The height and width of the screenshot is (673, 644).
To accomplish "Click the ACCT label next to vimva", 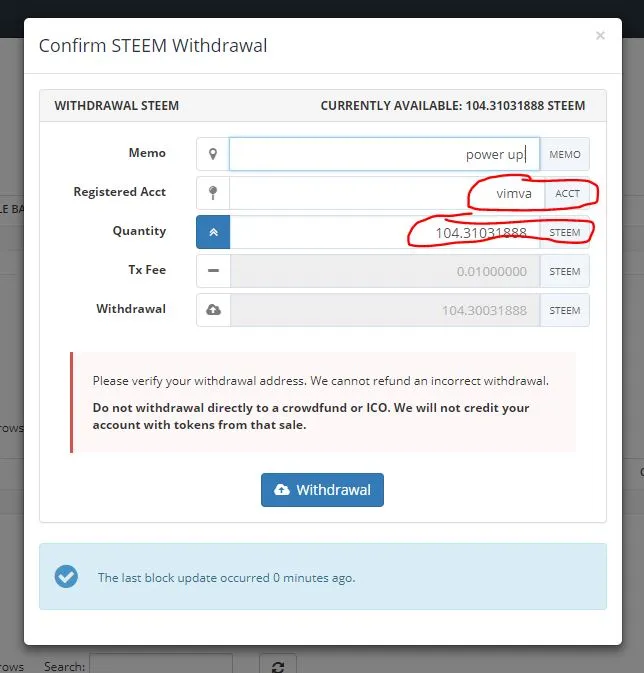I will click(x=567, y=193).
